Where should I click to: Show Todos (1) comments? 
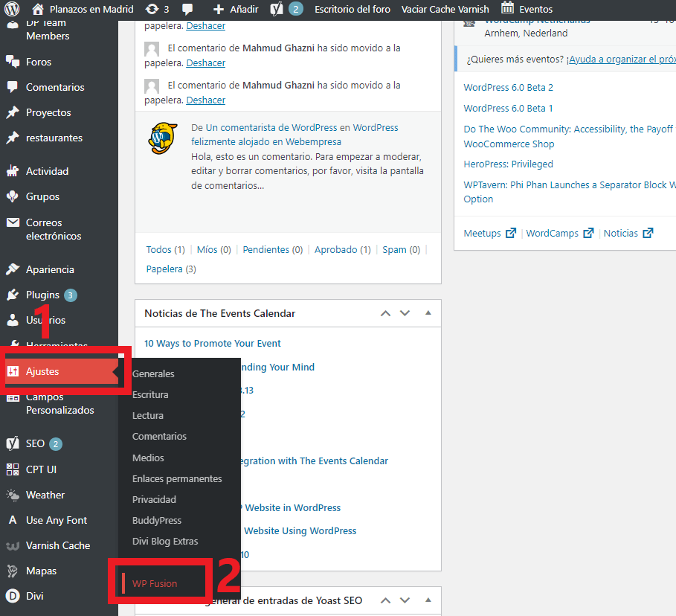165,249
